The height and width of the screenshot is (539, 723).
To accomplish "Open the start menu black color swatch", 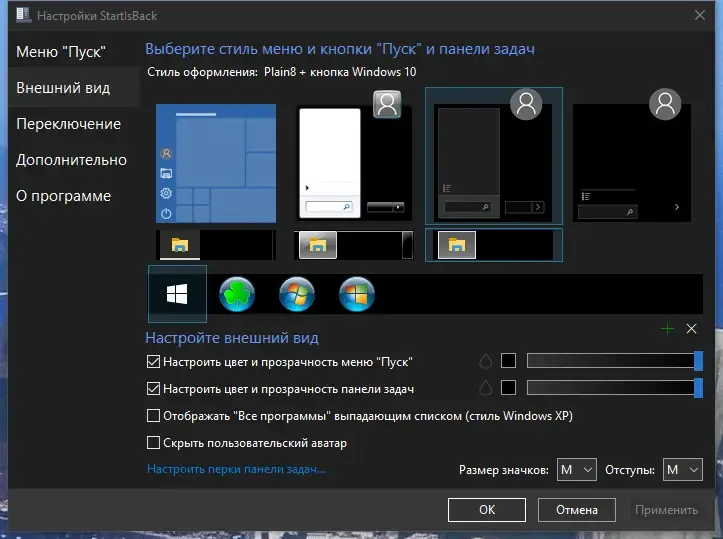I will coord(508,361).
